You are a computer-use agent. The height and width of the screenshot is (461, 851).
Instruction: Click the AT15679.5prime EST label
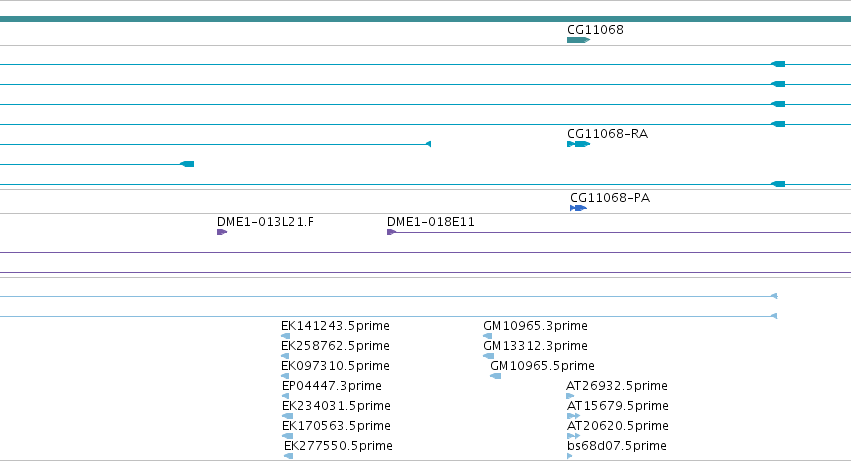[x=618, y=406]
